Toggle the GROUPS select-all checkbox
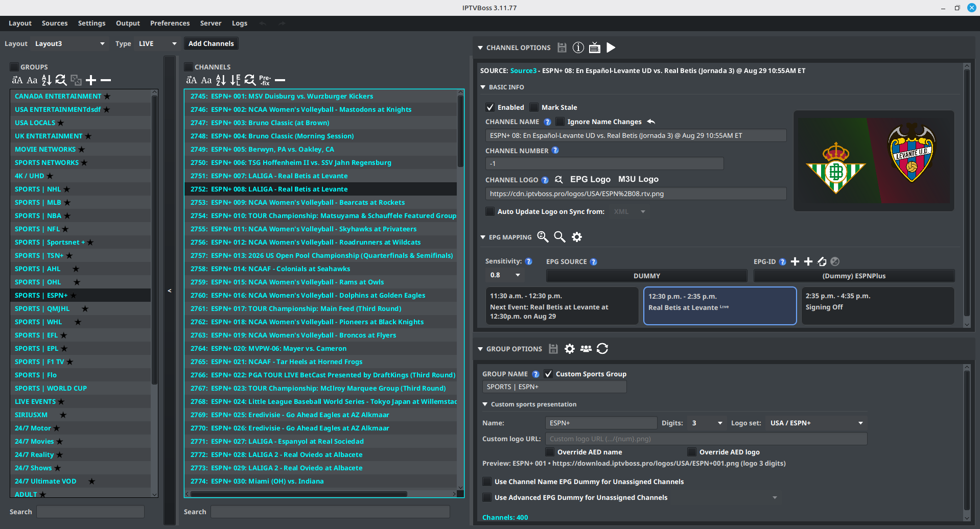 [x=14, y=67]
